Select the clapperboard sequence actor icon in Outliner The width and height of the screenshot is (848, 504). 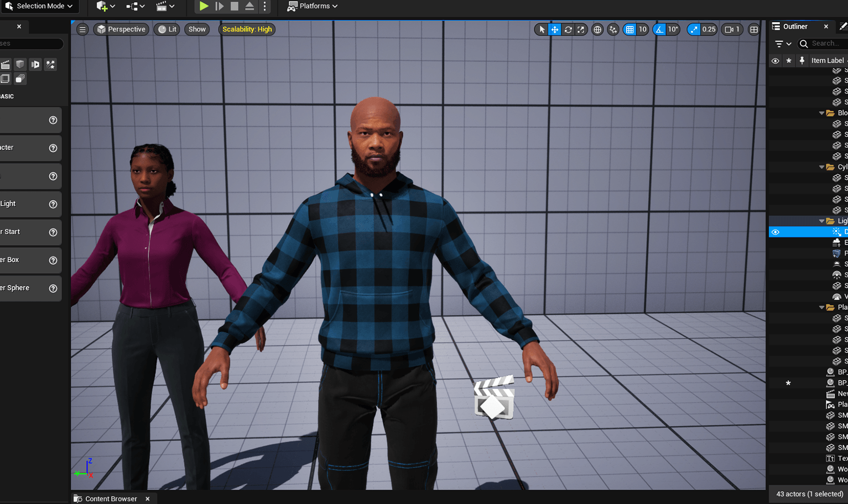pyautogui.click(x=830, y=394)
